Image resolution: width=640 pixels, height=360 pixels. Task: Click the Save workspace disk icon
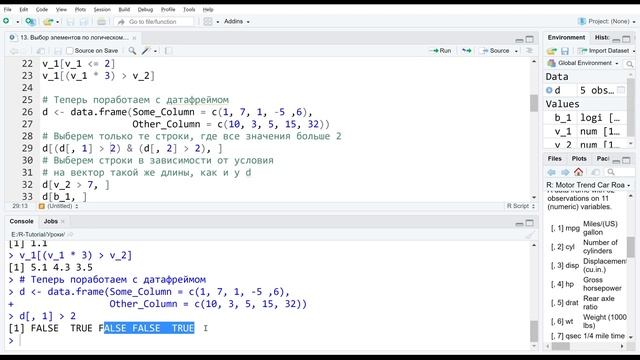tap(565, 51)
